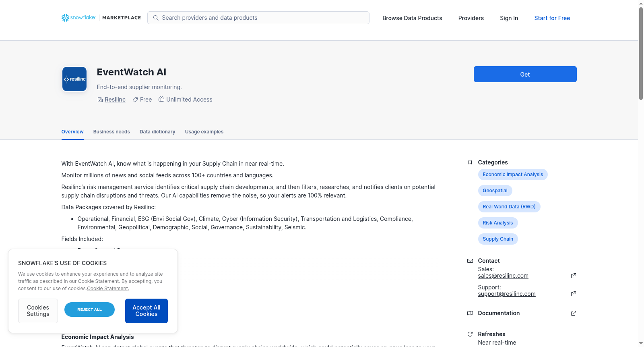Switch to the Data dictionary tab
The height and width of the screenshot is (347, 644).
tap(157, 132)
